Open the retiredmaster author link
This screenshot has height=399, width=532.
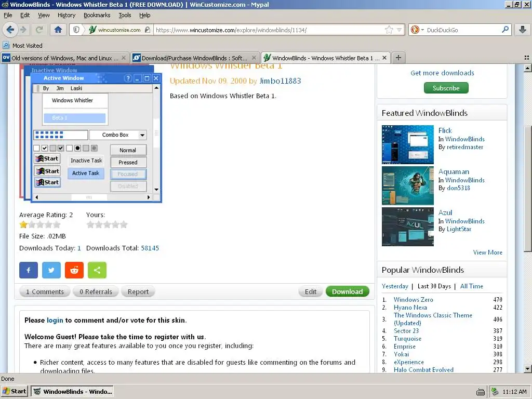tap(465, 147)
